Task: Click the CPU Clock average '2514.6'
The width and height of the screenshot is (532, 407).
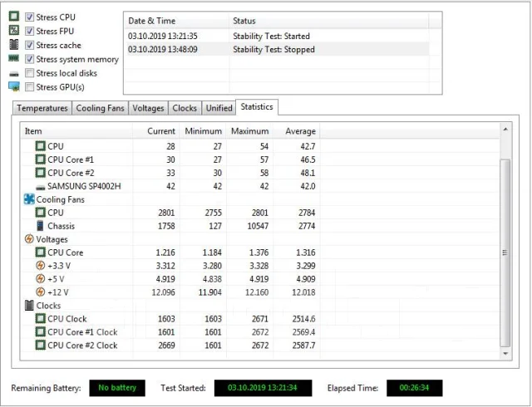Action: tap(303, 318)
